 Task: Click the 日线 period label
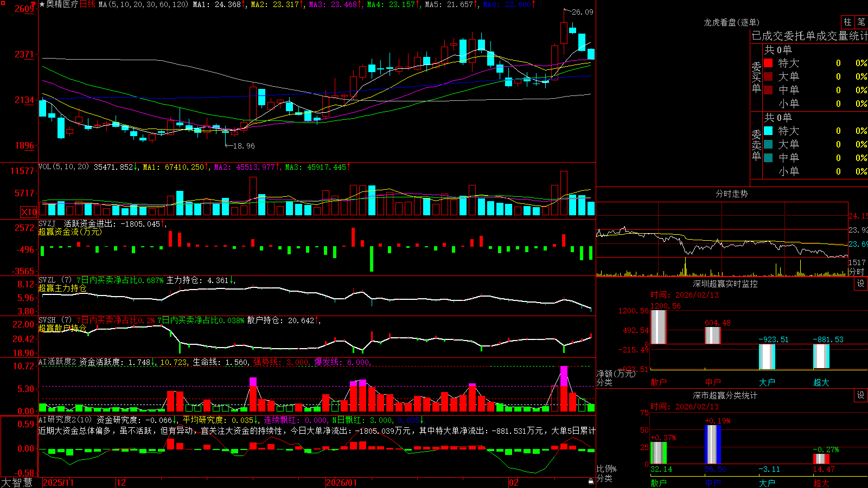tap(87, 4)
